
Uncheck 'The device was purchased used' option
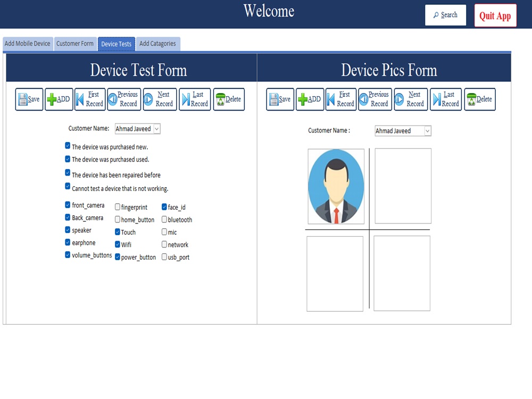point(68,158)
